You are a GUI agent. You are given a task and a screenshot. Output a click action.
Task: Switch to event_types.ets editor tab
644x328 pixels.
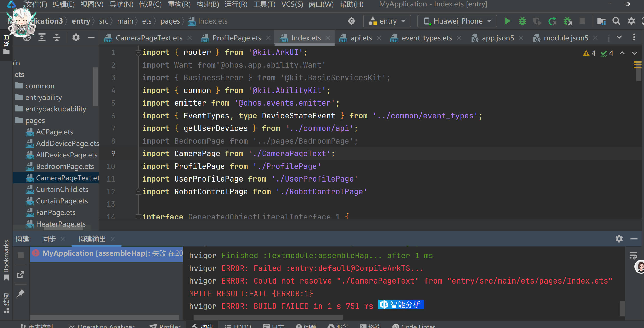click(427, 38)
